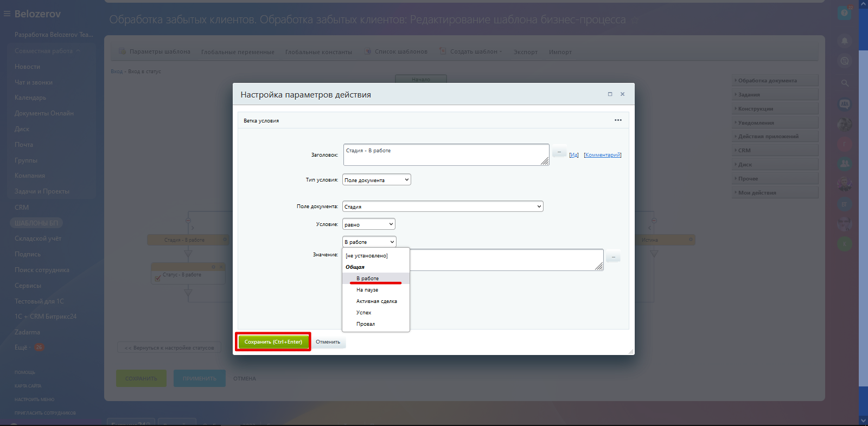
Task: Click Сохранить (Ctrl+Enter) button
Action: click(273, 342)
